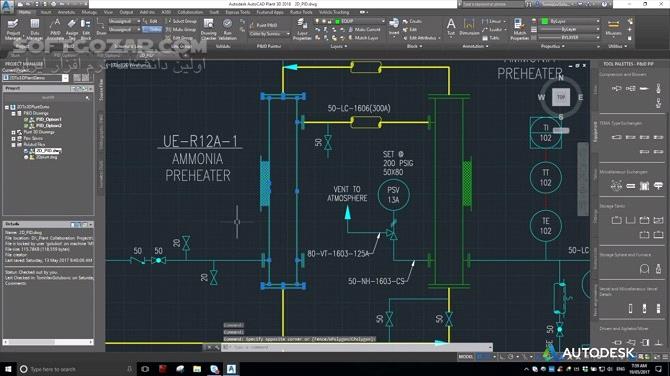Click the Assign Tag tool
This screenshot has height=376, width=670.
click(x=71, y=29)
